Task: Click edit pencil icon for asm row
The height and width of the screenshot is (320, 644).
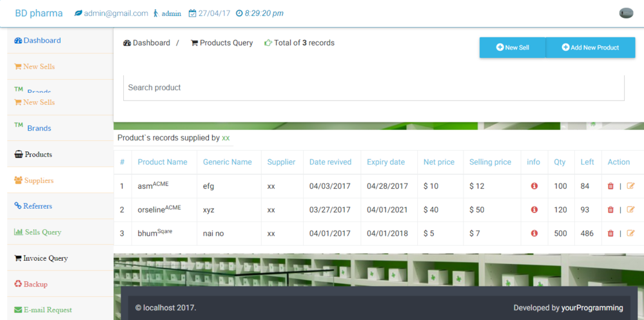Action: point(630,186)
